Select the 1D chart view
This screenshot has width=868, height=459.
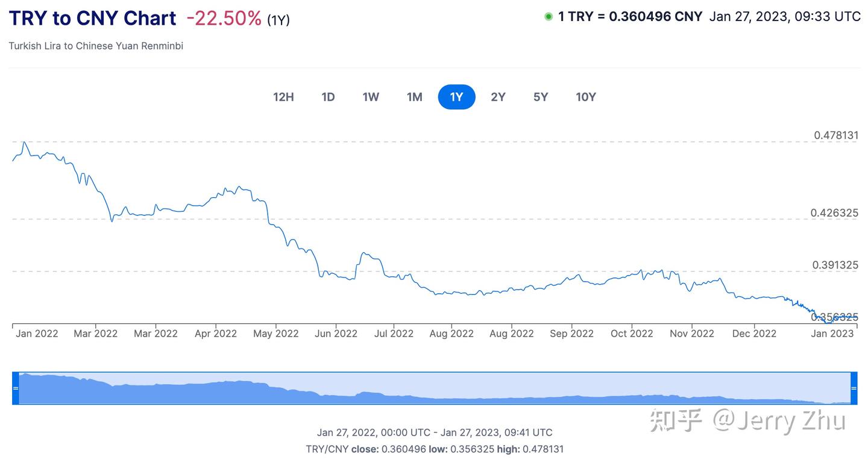(328, 97)
